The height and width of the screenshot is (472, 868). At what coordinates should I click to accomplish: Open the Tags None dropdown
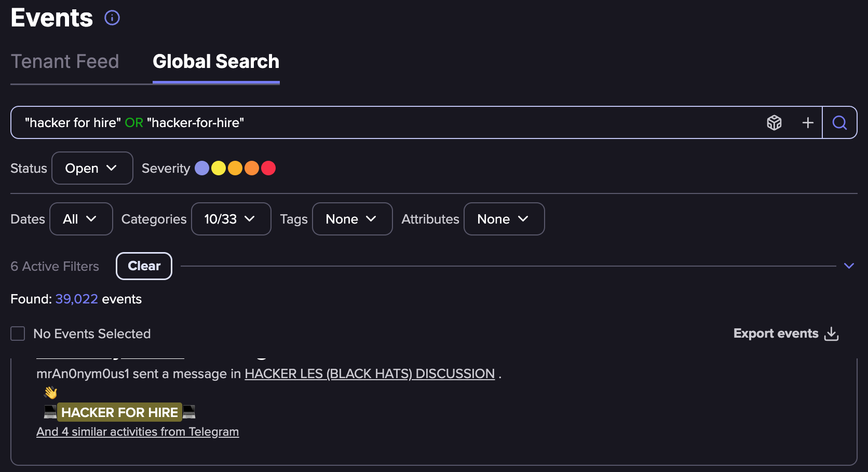point(352,219)
